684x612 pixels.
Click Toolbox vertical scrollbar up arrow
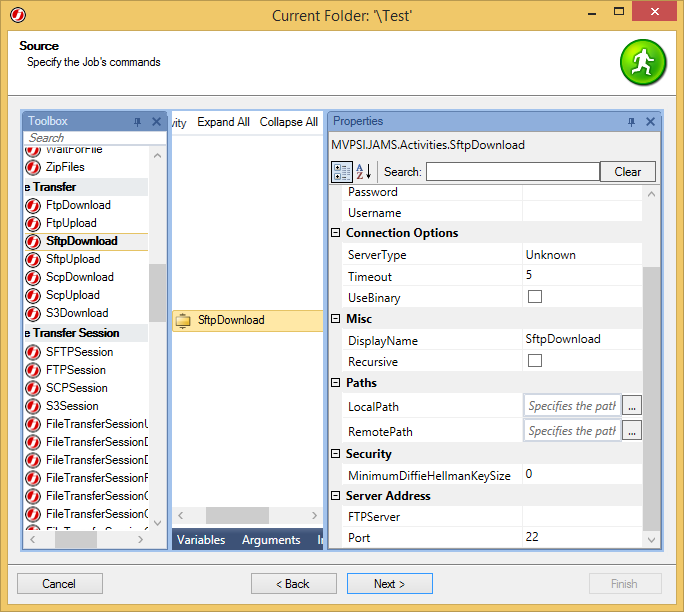pyautogui.click(x=157, y=156)
